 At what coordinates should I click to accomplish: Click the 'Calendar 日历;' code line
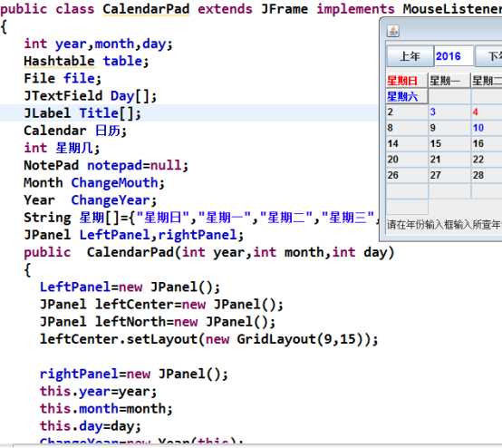tap(75, 131)
